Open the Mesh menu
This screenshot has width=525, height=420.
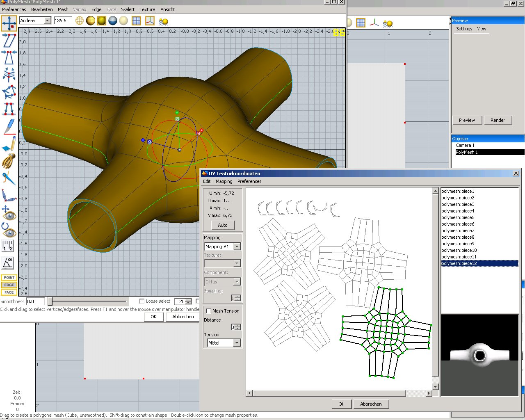coord(63,9)
